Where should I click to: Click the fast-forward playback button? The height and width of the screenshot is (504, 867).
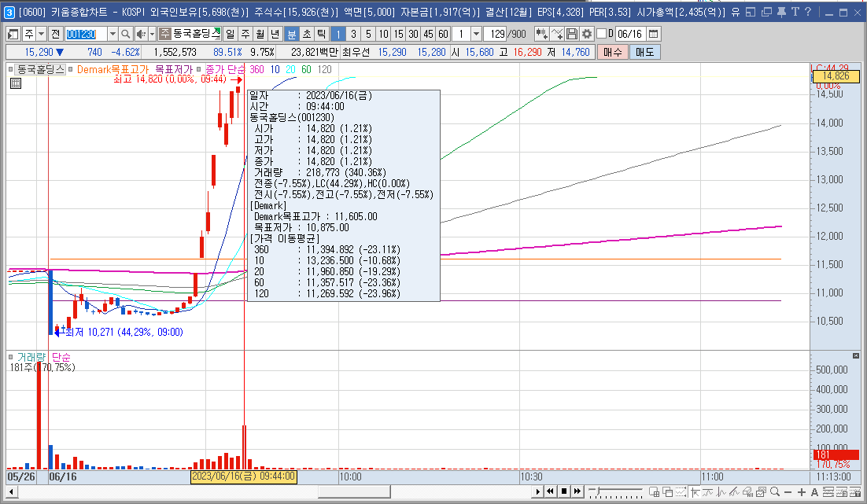click(x=577, y=491)
